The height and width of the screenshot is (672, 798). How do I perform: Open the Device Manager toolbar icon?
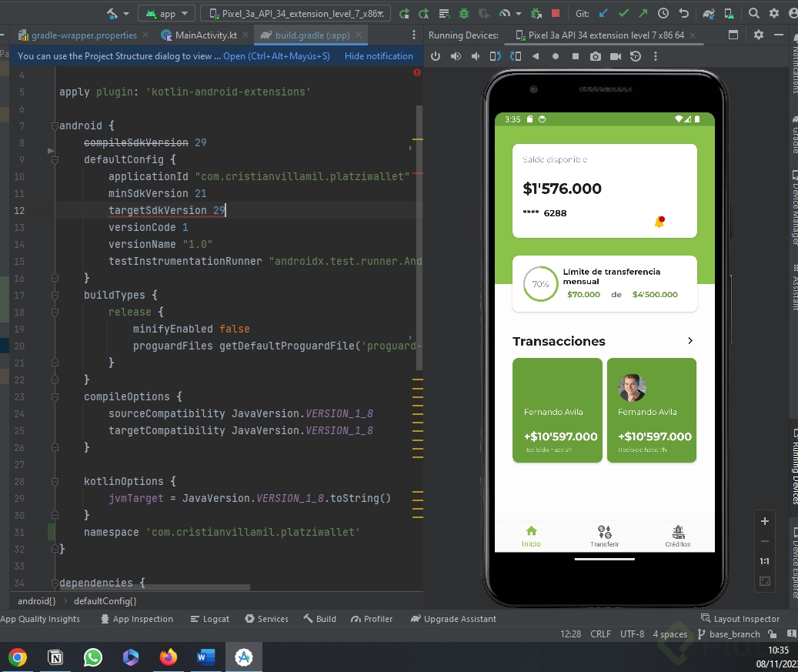[729, 14]
